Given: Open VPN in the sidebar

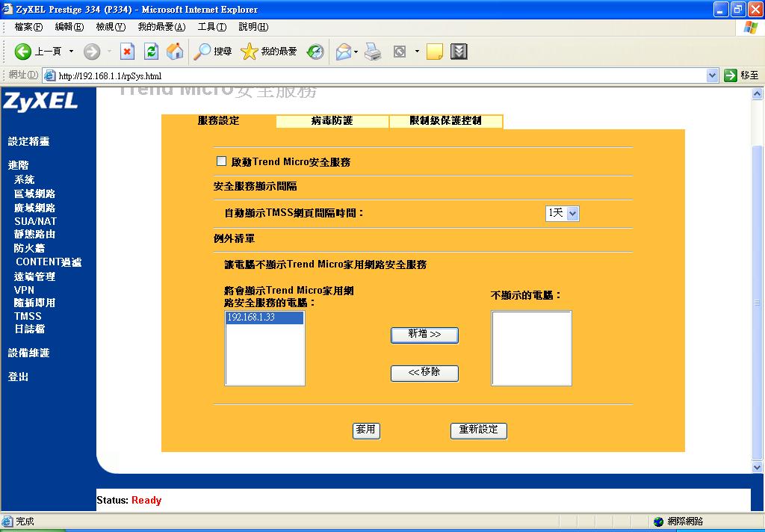Looking at the screenshot, I should (x=24, y=290).
